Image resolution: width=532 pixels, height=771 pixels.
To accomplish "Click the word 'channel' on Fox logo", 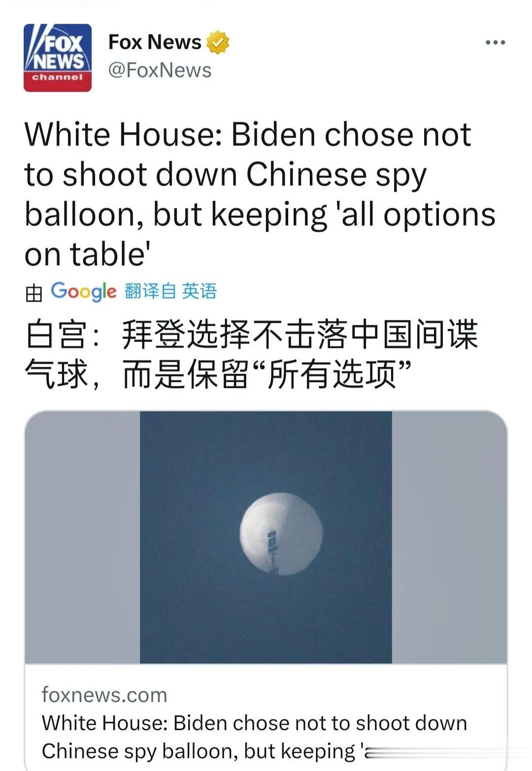I will (58, 77).
